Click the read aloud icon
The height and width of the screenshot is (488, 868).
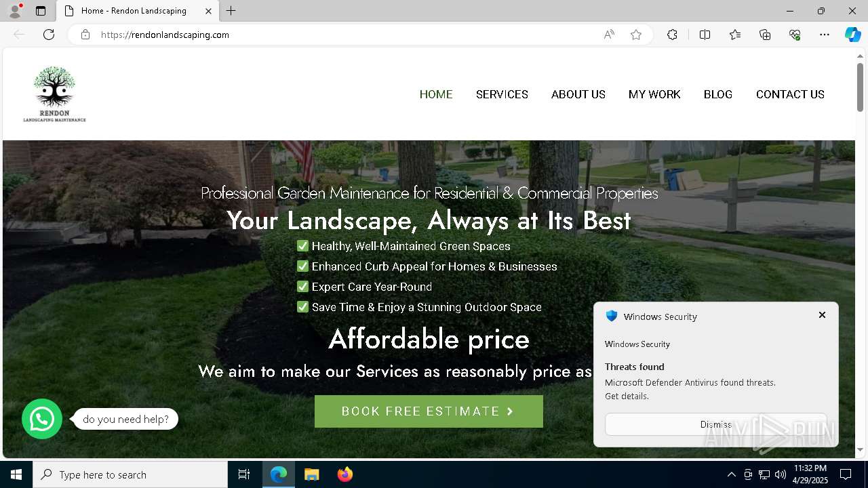[x=609, y=35]
